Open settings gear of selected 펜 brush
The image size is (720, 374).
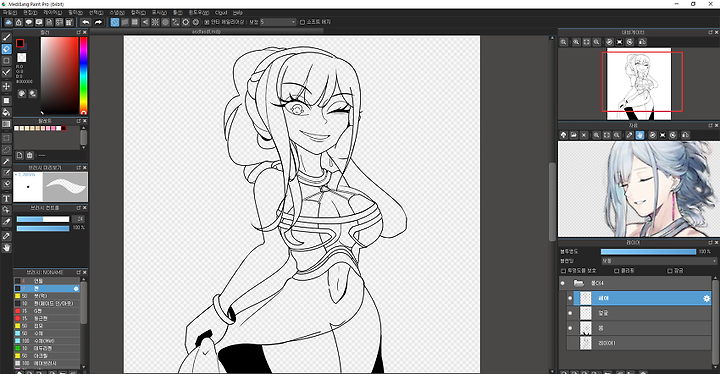tap(76, 289)
